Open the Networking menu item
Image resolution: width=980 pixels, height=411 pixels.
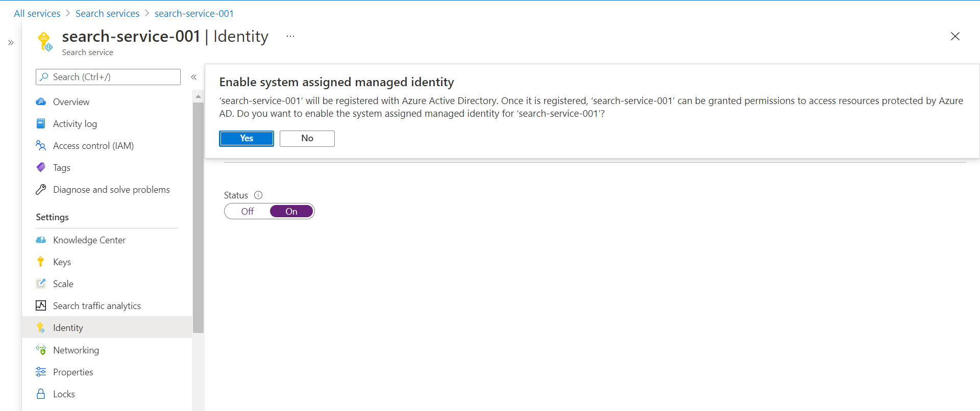(x=107, y=350)
